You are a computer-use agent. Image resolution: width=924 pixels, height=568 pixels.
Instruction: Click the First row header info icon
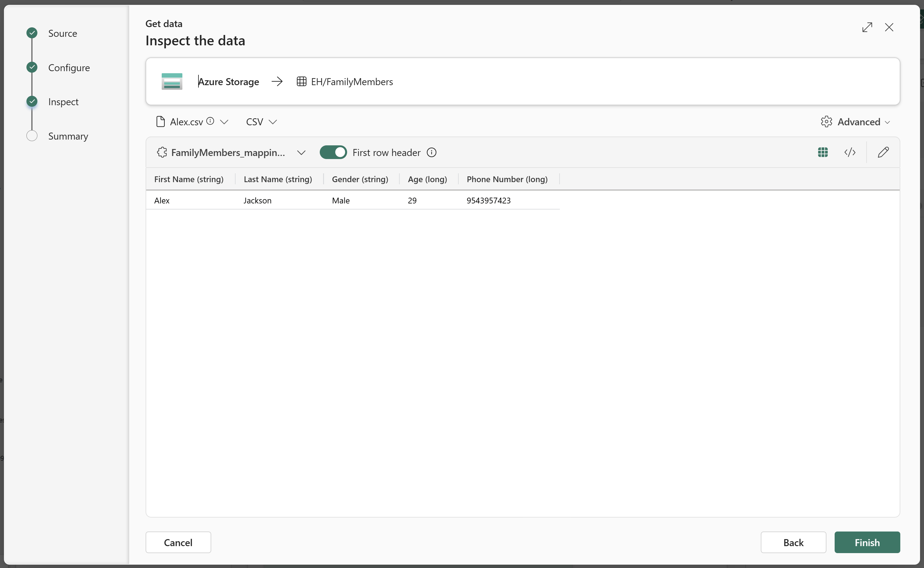click(x=431, y=152)
